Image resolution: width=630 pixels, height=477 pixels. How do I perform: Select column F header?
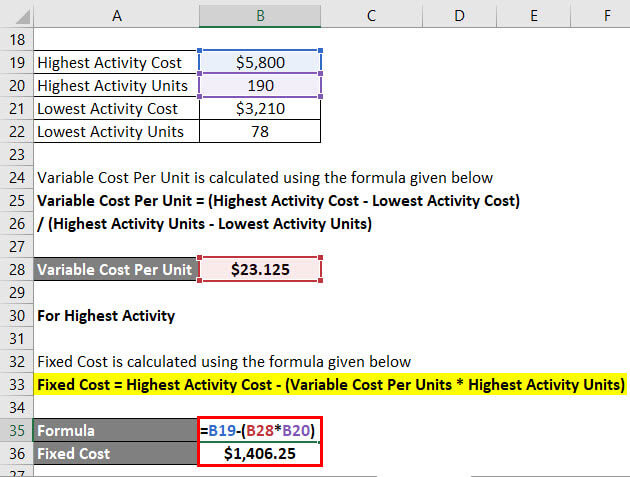pyautogui.click(x=600, y=16)
